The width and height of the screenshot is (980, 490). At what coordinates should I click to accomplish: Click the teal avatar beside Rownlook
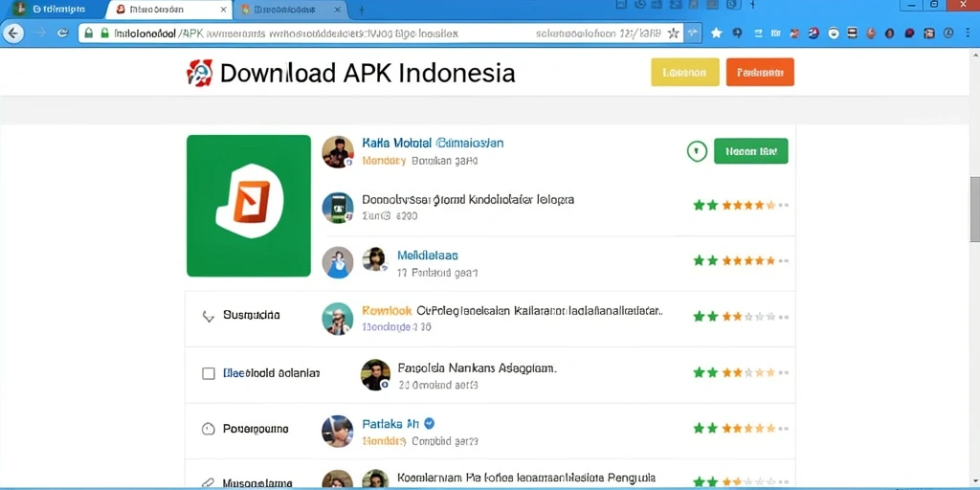338,318
